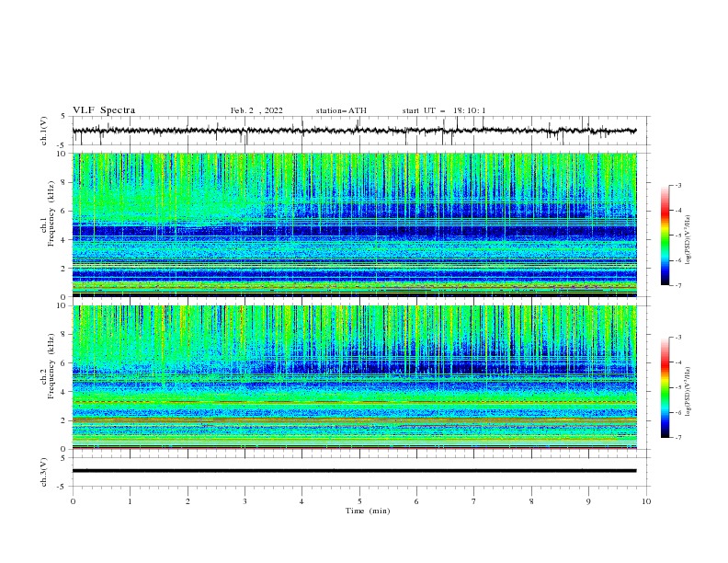Click the "ch.3(V)" axis label
This screenshot has width=728, height=563.
[44, 472]
